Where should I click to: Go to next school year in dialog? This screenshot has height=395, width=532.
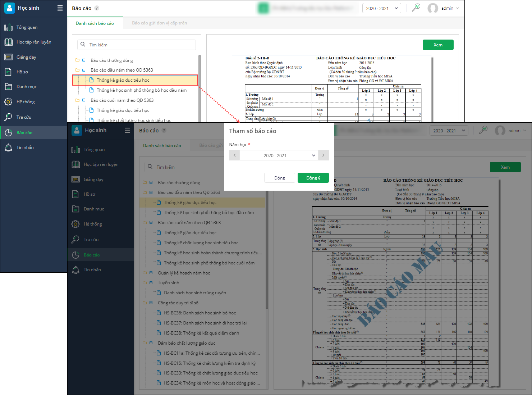tap(324, 155)
